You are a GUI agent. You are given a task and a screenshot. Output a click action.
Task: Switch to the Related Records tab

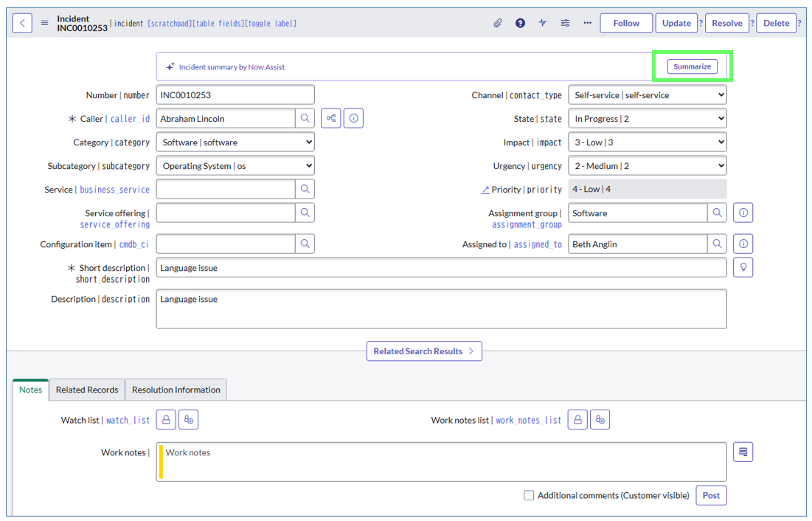(x=87, y=390)
